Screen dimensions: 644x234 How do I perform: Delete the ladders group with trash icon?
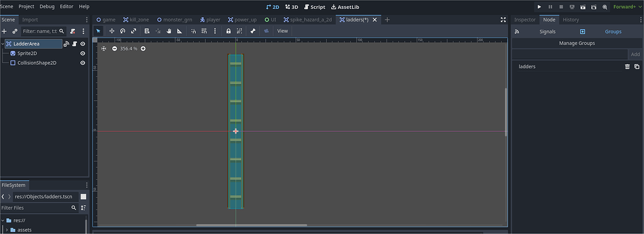(627, 67)
